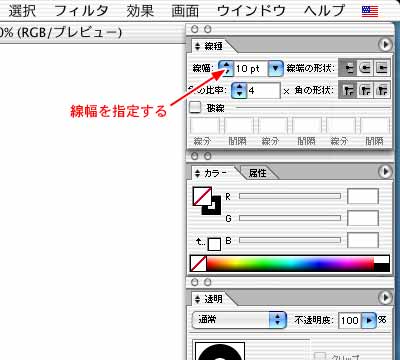The width and height of the screenshot is (400, 360).
Task: Click the G value input field
Action: (363, 218)
